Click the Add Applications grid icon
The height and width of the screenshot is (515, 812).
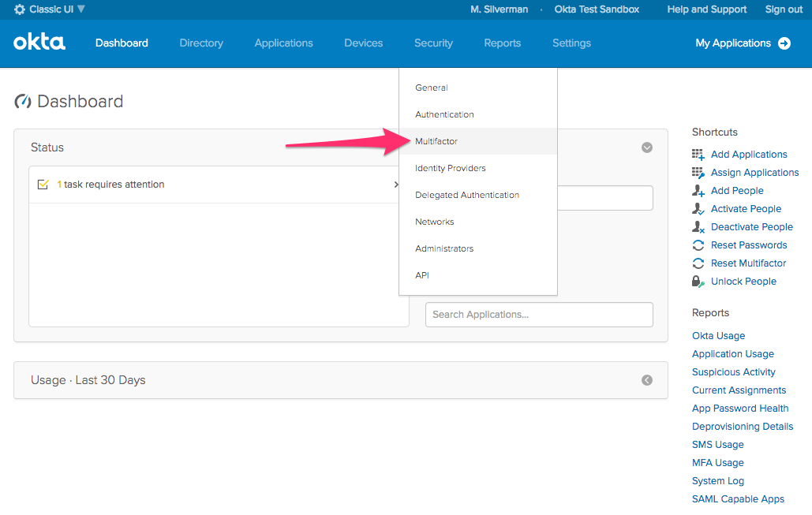pyautogui.click(x=698, y=155)
